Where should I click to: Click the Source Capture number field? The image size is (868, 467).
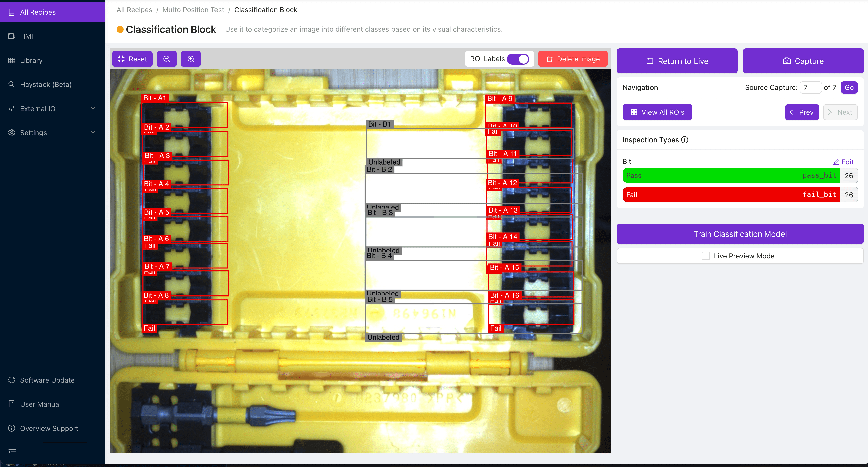[x=810, y=87]
